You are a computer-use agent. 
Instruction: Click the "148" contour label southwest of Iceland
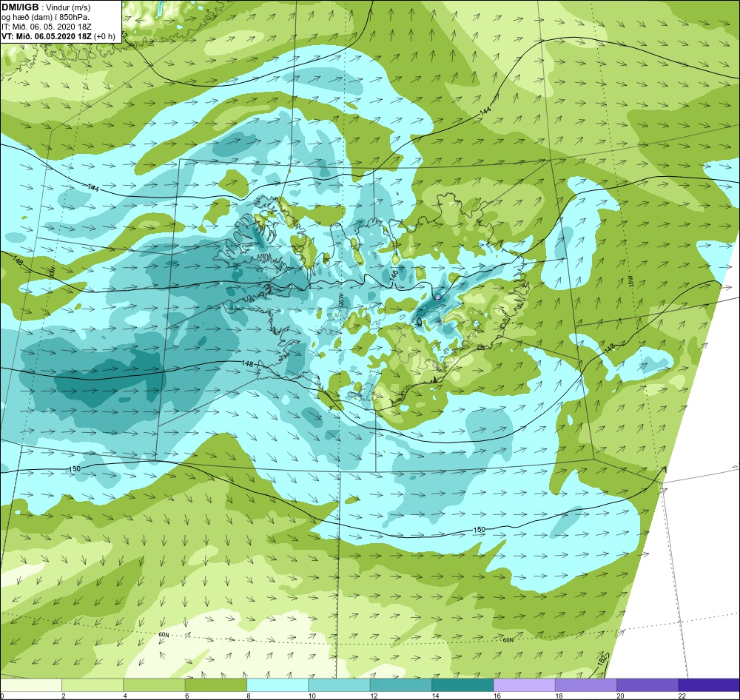[248, 363]
